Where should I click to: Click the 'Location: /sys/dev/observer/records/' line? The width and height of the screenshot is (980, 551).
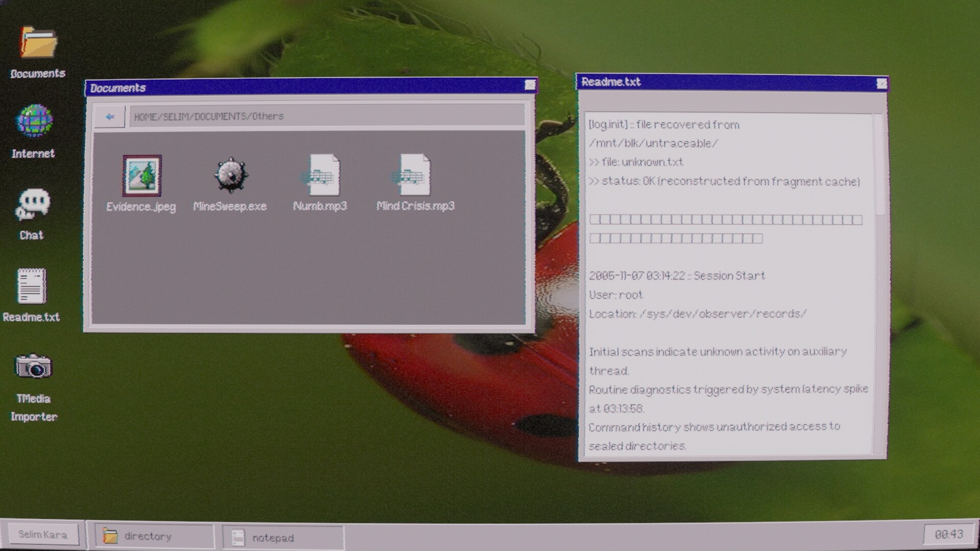click(698, 314)
